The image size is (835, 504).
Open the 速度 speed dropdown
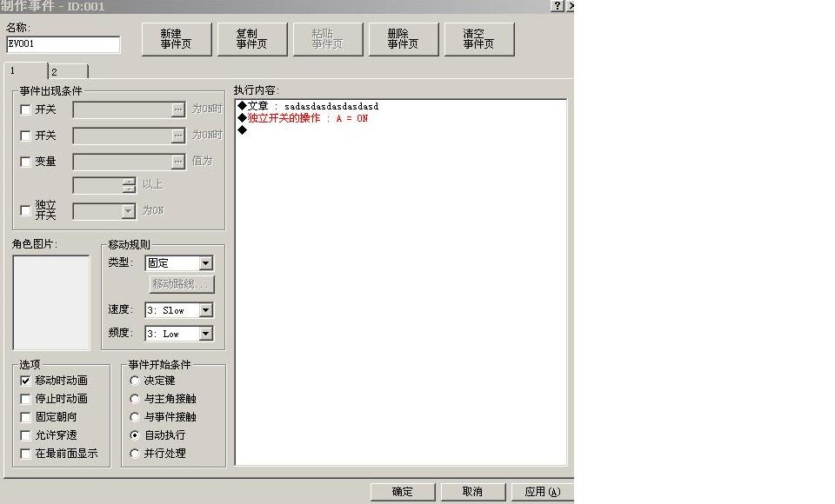[205, 310]
